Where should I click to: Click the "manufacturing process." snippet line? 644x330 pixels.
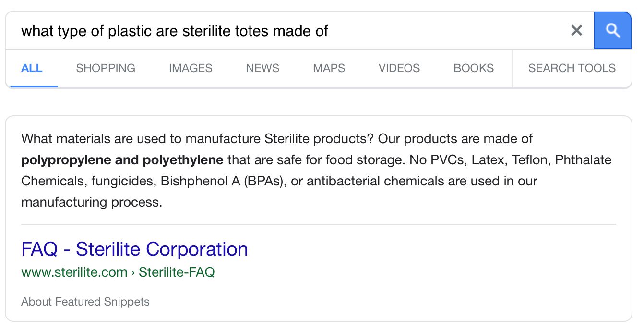pos(92,202)
